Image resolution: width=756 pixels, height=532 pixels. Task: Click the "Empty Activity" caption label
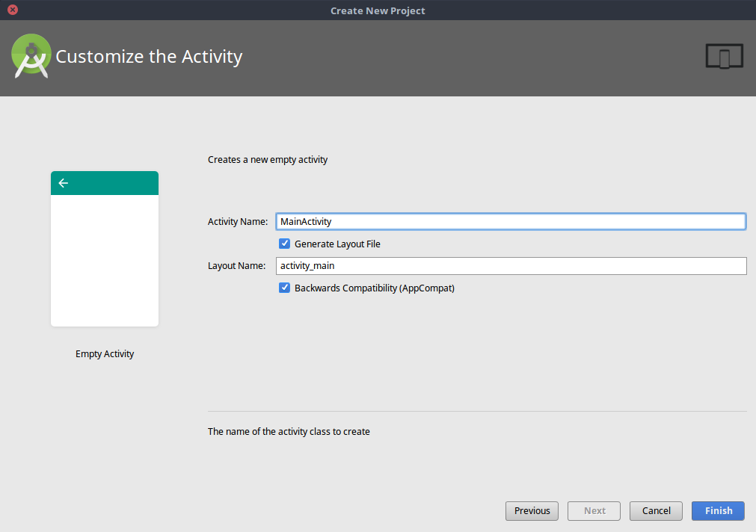(105, 354)
